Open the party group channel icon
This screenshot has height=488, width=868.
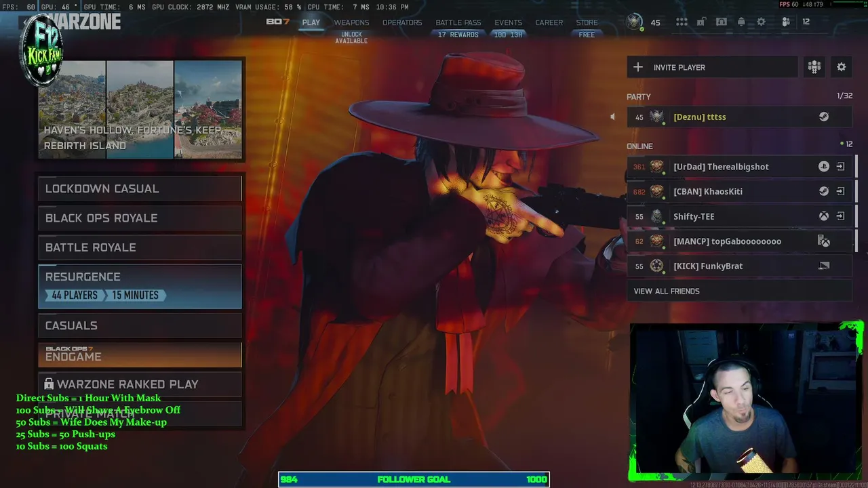click(x=814, y=67)
